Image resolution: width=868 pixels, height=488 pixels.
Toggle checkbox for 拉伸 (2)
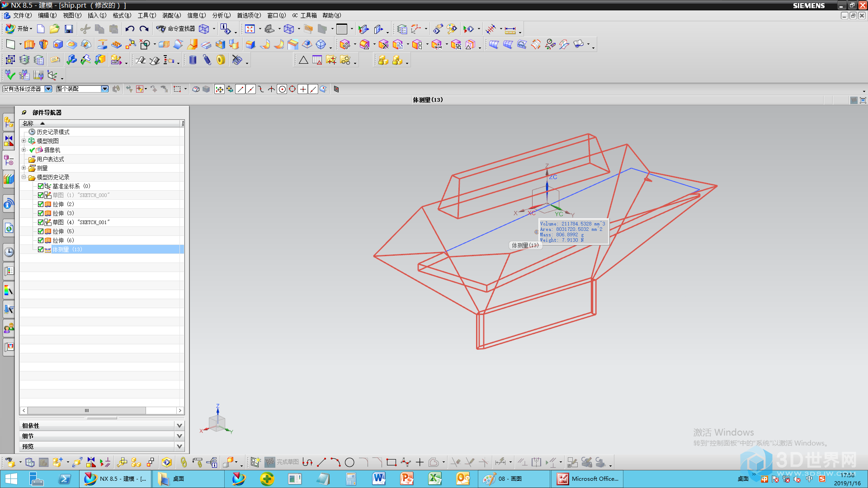(x=41, y=204)
